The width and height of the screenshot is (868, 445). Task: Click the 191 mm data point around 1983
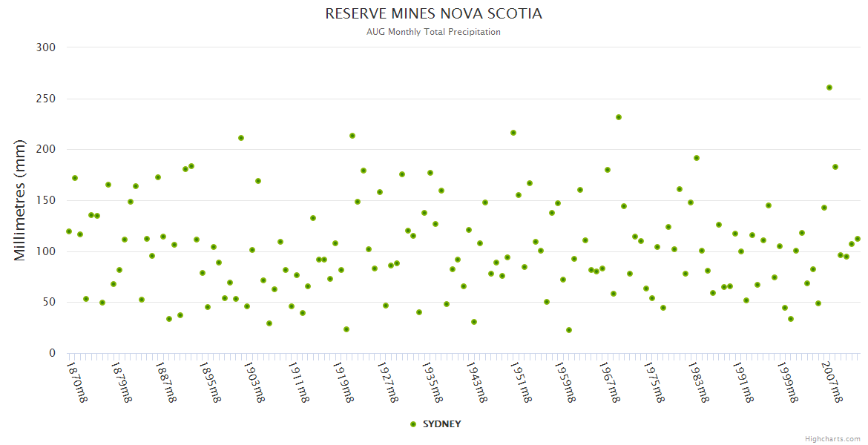pos(697,158)
